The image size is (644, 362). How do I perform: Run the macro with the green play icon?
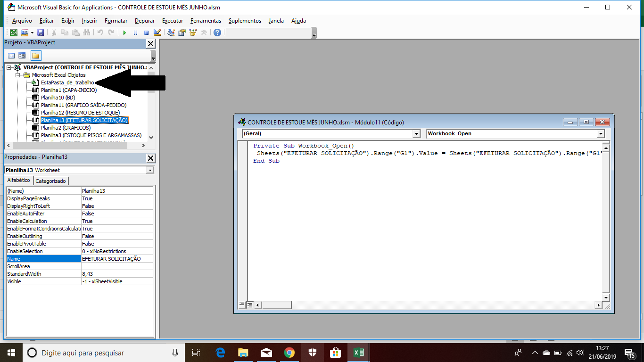coord(124,33)
